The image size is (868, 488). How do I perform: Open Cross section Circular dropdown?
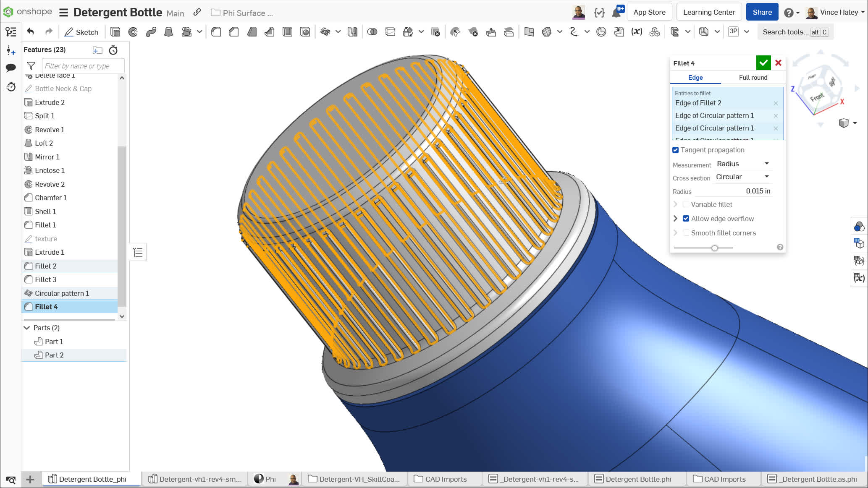click(742, 177)
